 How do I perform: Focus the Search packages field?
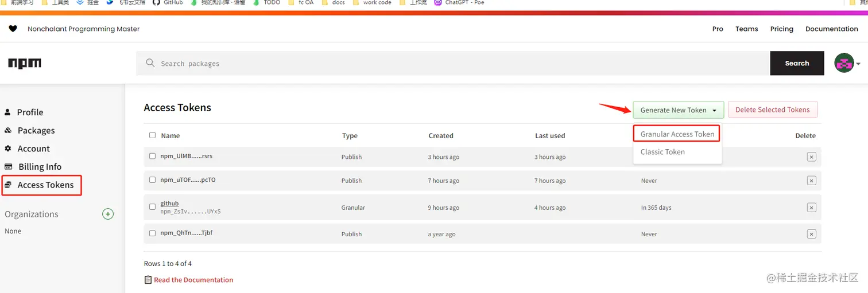[453, 63]
